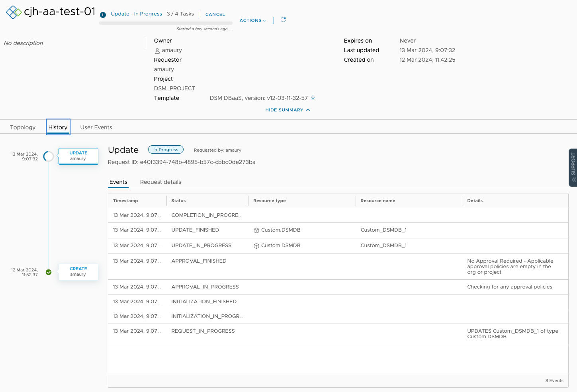
Task: Select the UPDATE timeline card
Action: [78, 156]
